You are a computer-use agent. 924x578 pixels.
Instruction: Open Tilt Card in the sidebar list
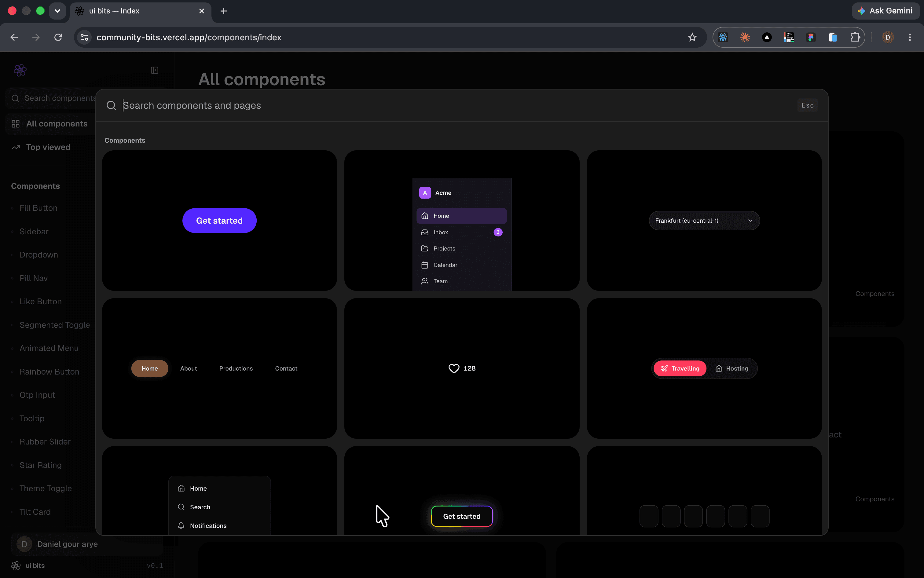[35, 512]
